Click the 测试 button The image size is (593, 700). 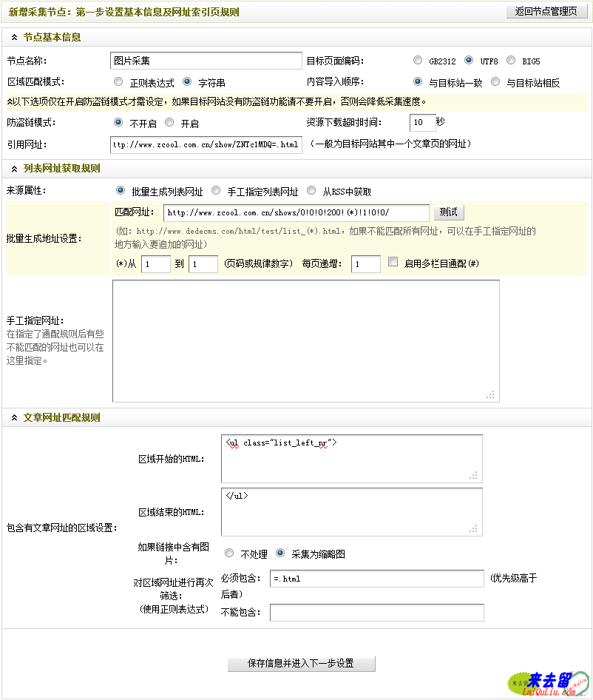tap(449, 212)
